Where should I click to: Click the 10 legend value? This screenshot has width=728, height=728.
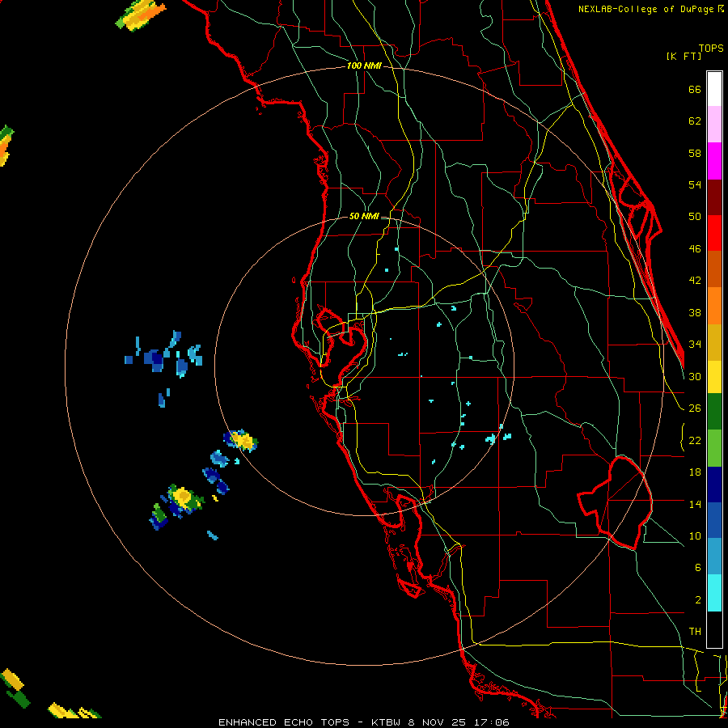tap(695, 535)
